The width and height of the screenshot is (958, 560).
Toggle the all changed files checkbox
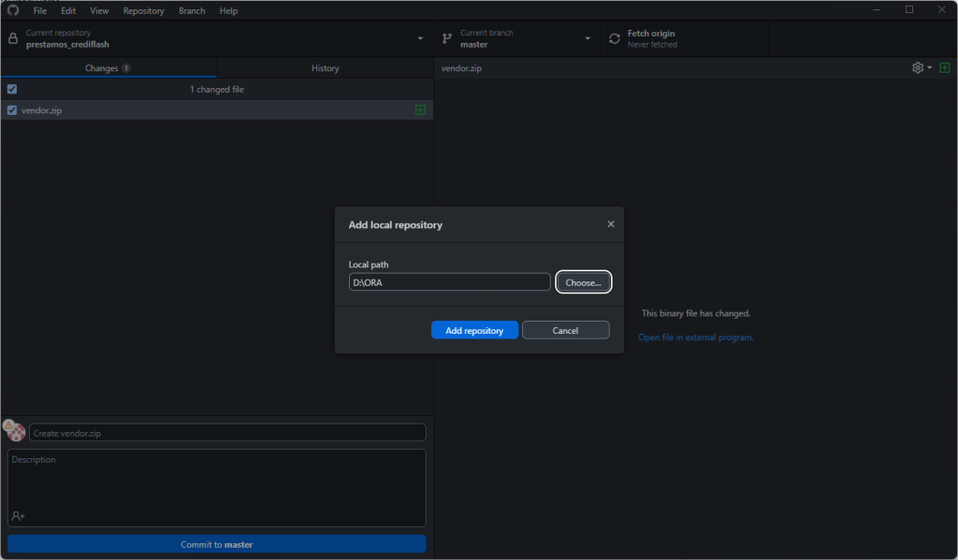pyautogui.click(x=12, y=89)
